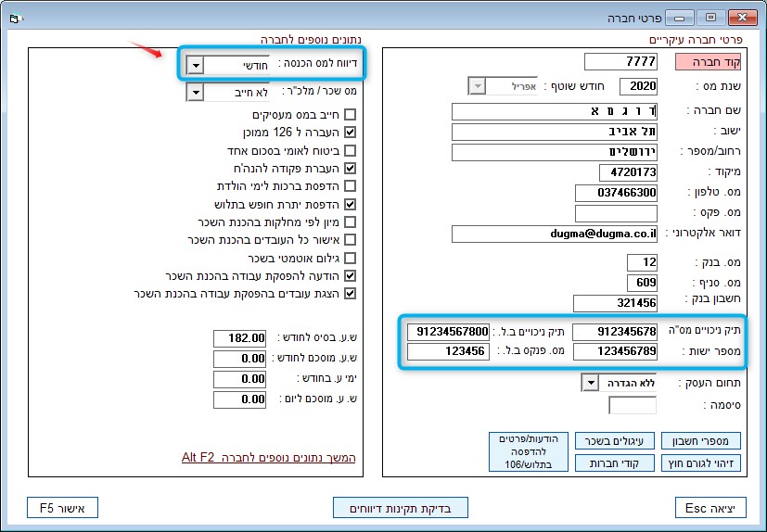Click the ישוב field with תל אביב
Viewport: 767px width, 532px height.
pyautogui.click(x=555, y=132)
